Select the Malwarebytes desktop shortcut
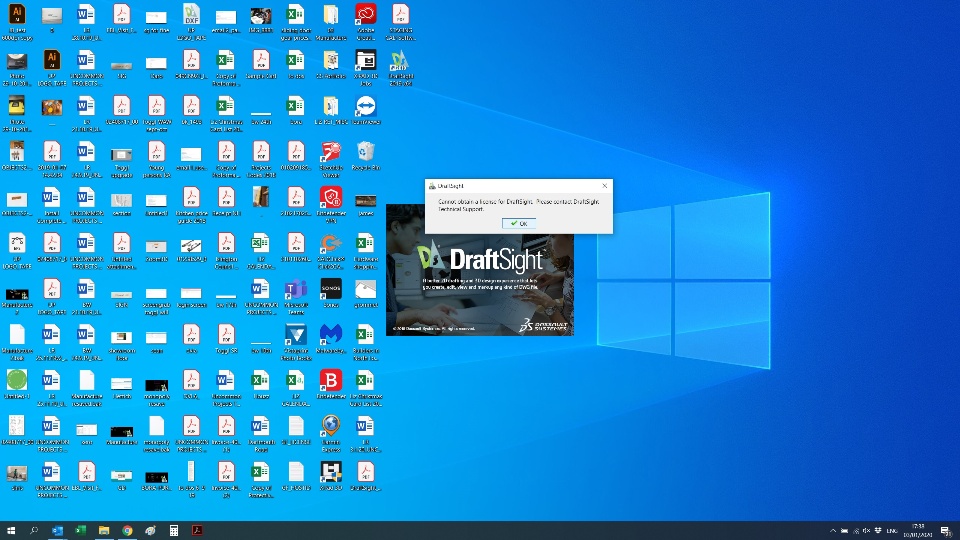The image size is (960, 540). (331, 339)
